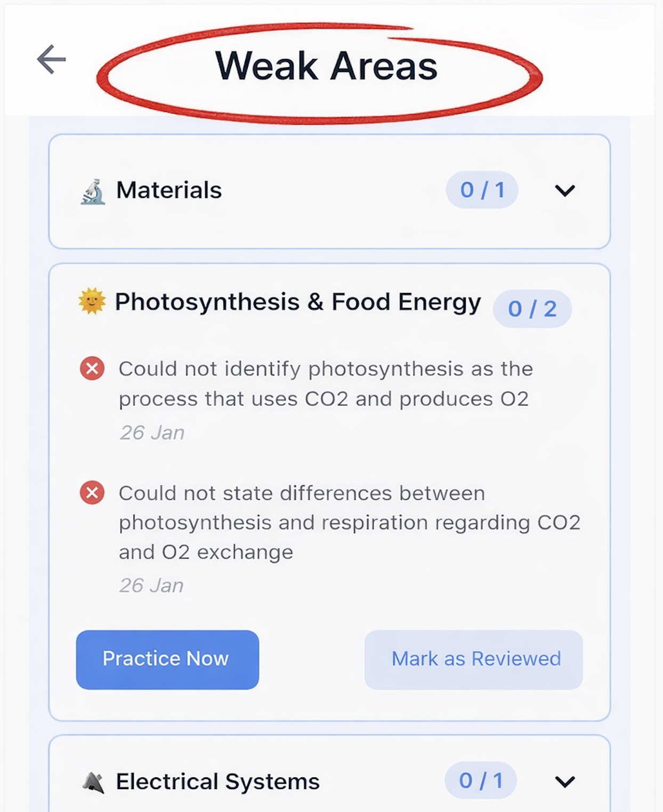Viewport: 663px width, 812px height.
Task: Click the Materials 0/1 score badge
Action: 482,190
